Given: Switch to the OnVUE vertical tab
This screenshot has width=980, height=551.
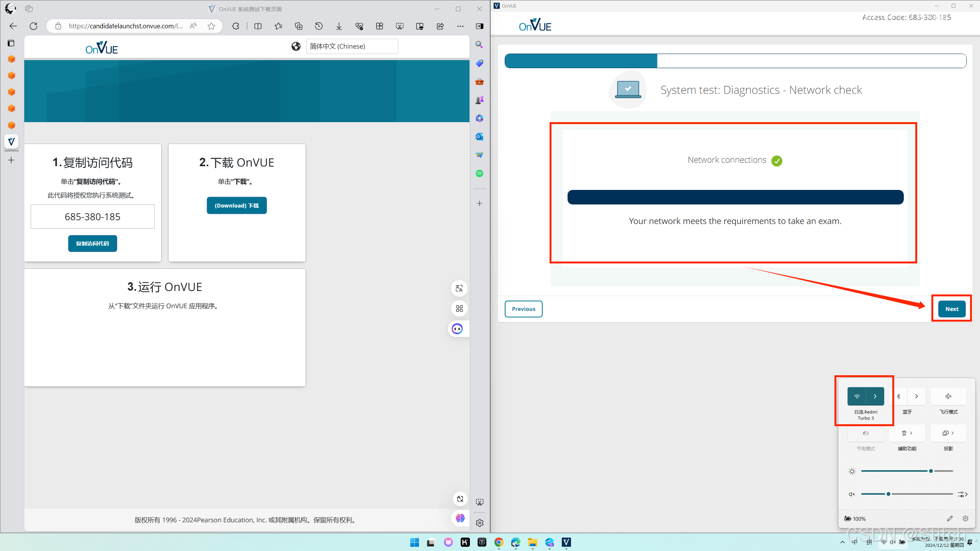Looking at the screenshot, I should pyautogui.click(x=11, y=142).
